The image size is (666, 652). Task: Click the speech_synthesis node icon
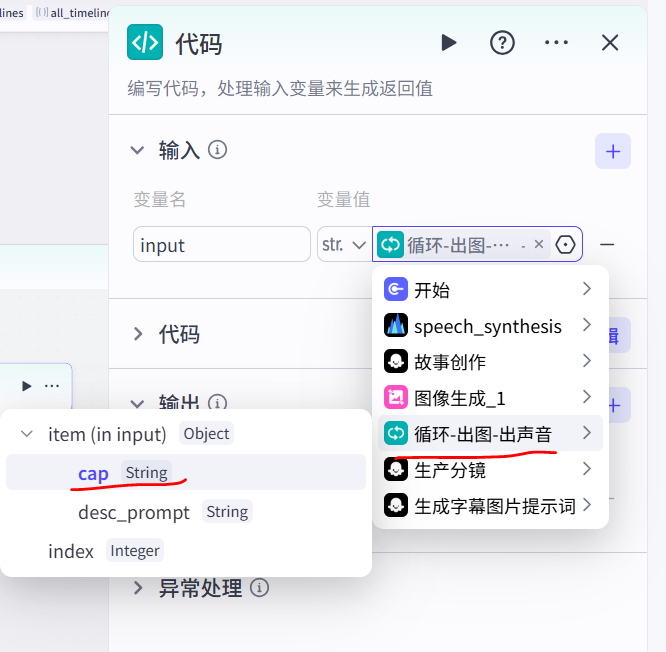click(x=396, y=325)
